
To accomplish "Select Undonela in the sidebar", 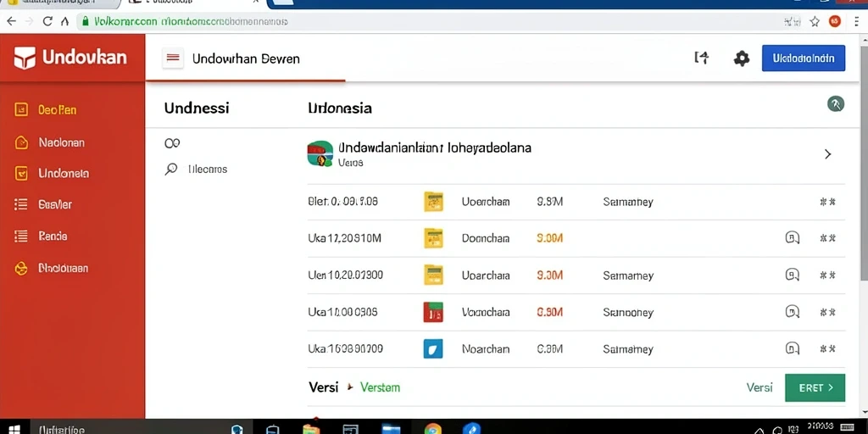I will tap(64, 173).
